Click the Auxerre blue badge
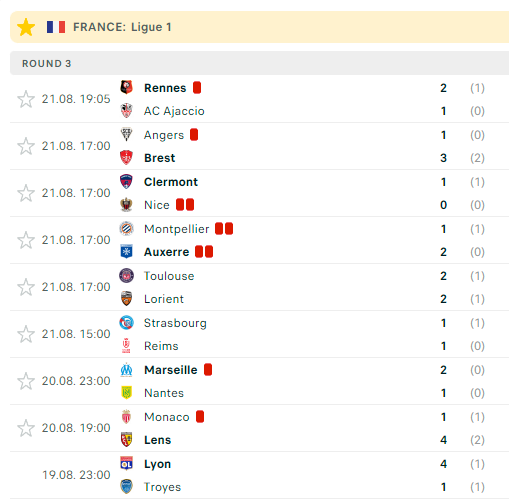The height and width of the screenshot is (504, 509). point(126,252)
